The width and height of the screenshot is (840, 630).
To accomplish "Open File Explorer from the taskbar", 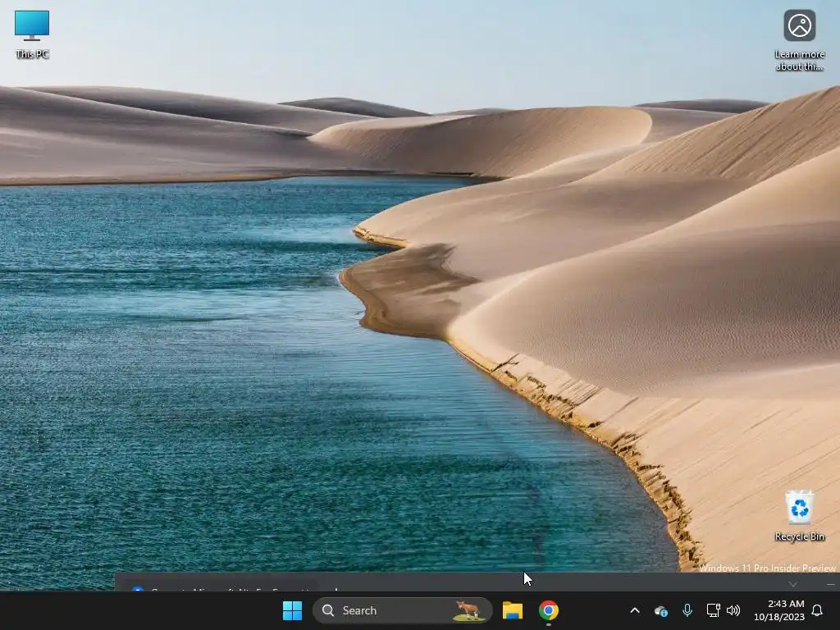I will click(513, 610).
